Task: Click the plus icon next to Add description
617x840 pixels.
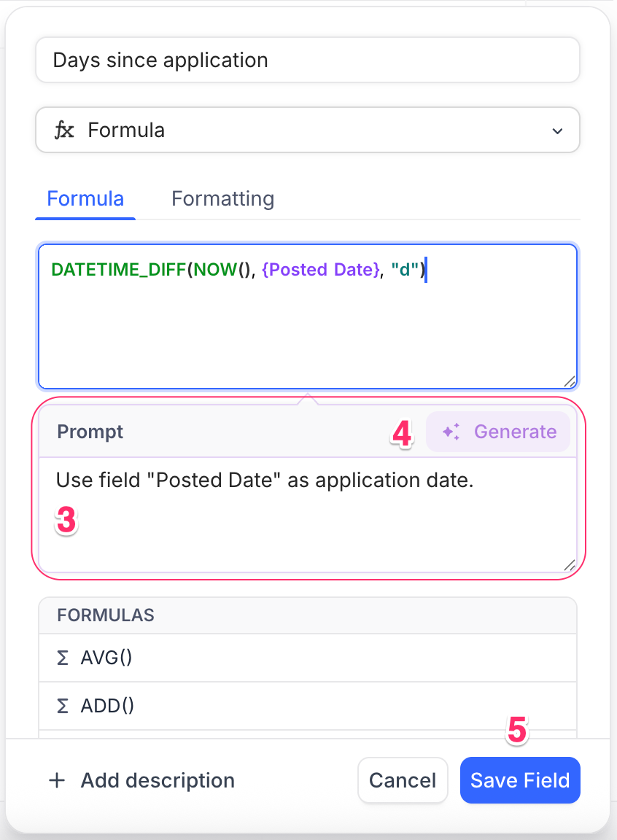Action: (56, 780)
